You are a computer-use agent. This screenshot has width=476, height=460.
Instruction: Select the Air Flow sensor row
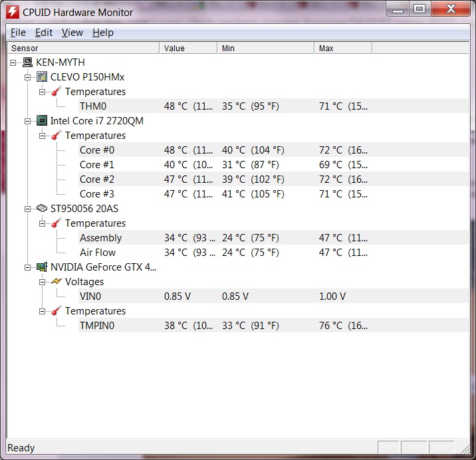point(273,252)
